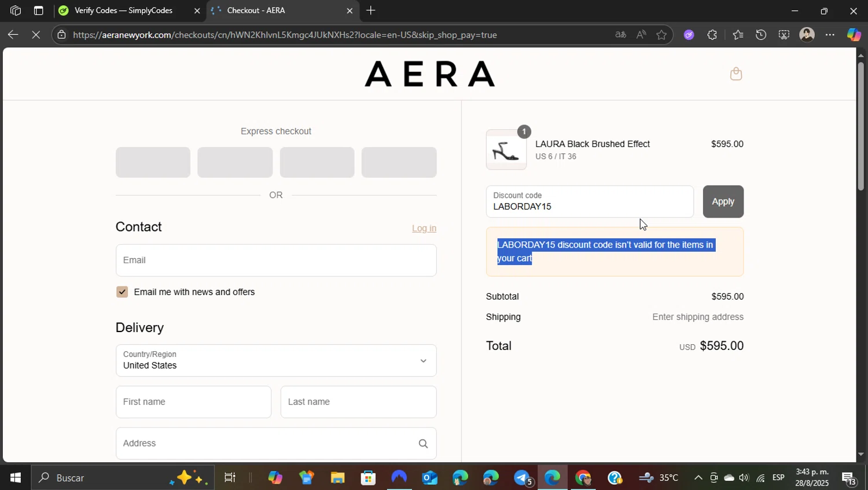Launch Copilot sidebar icon
This screenshot has width=868, height=490.
(854, 35)
